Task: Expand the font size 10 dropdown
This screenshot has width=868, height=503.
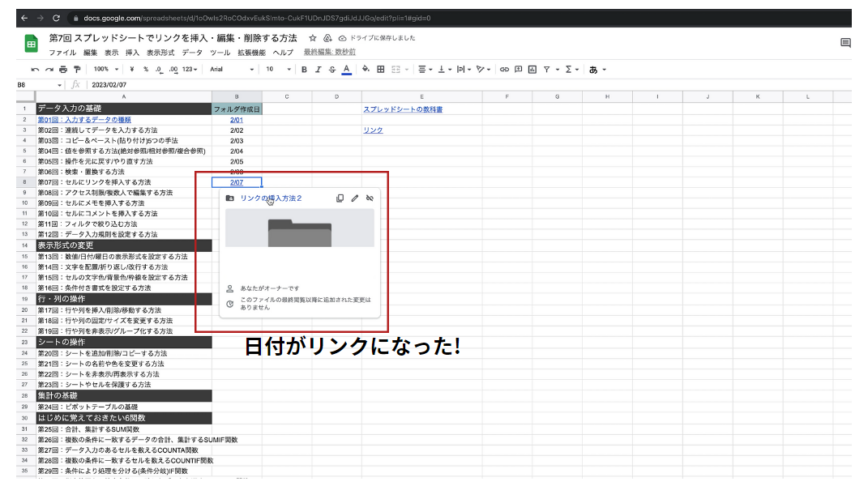Action: 278,70
